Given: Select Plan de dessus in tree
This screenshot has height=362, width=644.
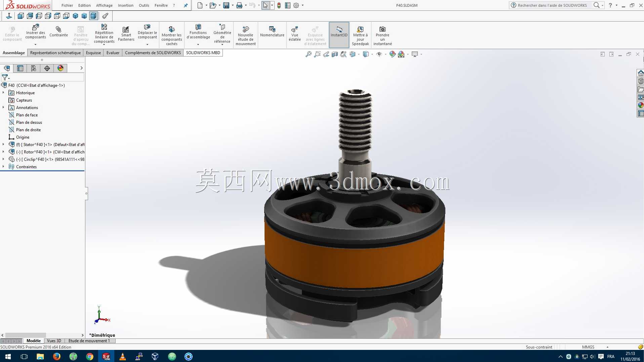Looking at the screenshot, I should coord(29,122).
